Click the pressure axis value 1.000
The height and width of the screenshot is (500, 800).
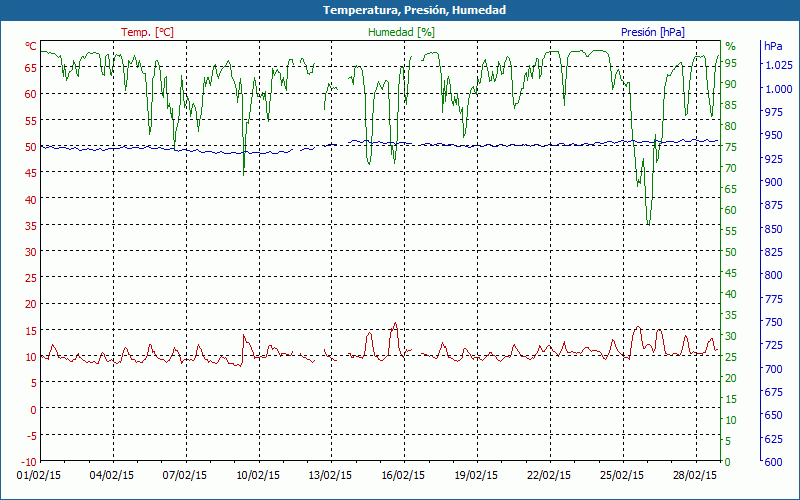pyautogui.click(x=779, y=89)
